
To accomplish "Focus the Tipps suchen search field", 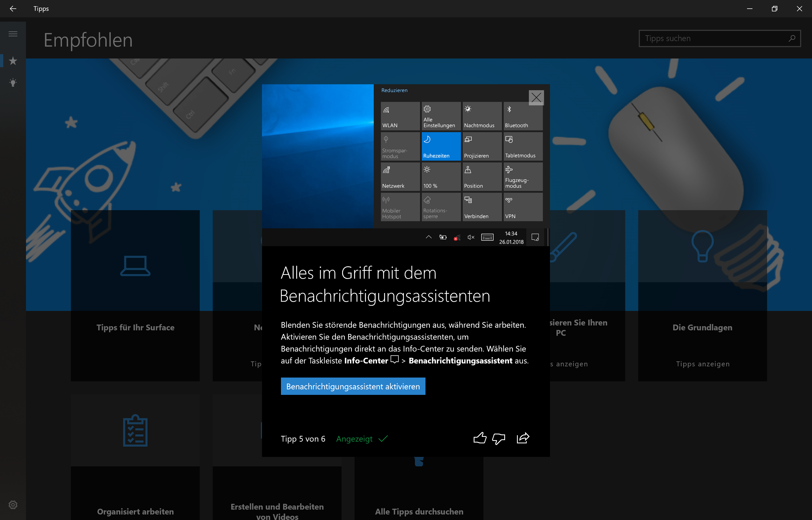I will tap(719, 38).
